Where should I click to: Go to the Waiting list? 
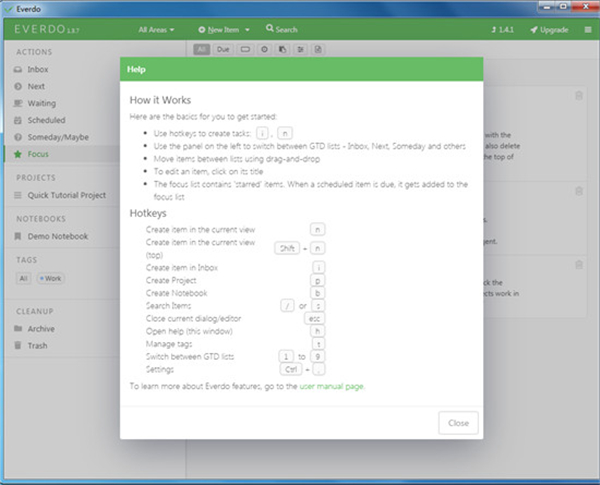[x=42, y=103]
